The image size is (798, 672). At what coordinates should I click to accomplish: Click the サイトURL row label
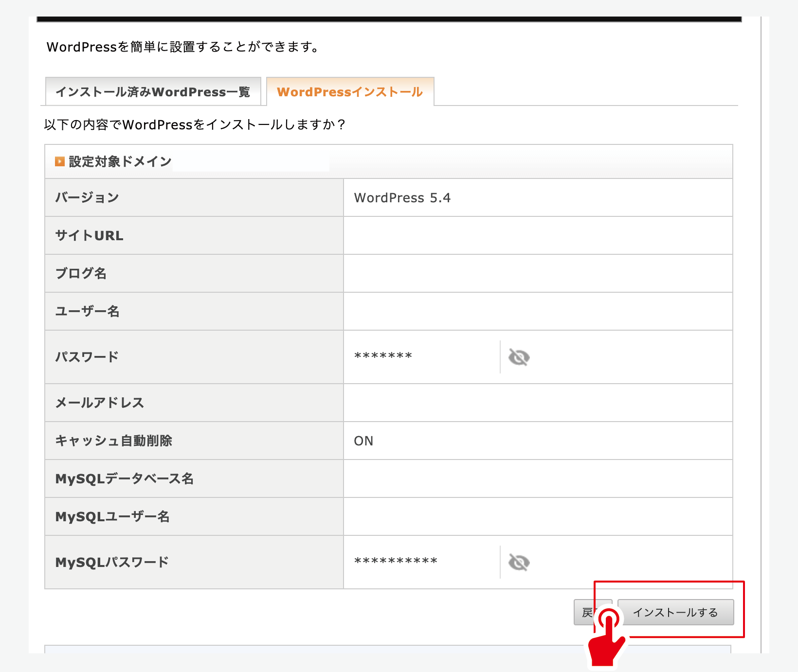(x=90, y=236)
